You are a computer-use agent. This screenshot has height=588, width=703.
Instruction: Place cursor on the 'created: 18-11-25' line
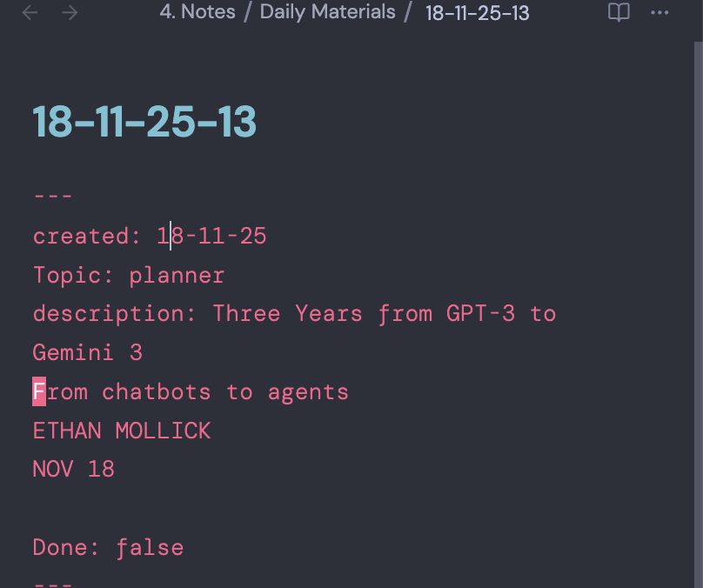pos(150,237)
